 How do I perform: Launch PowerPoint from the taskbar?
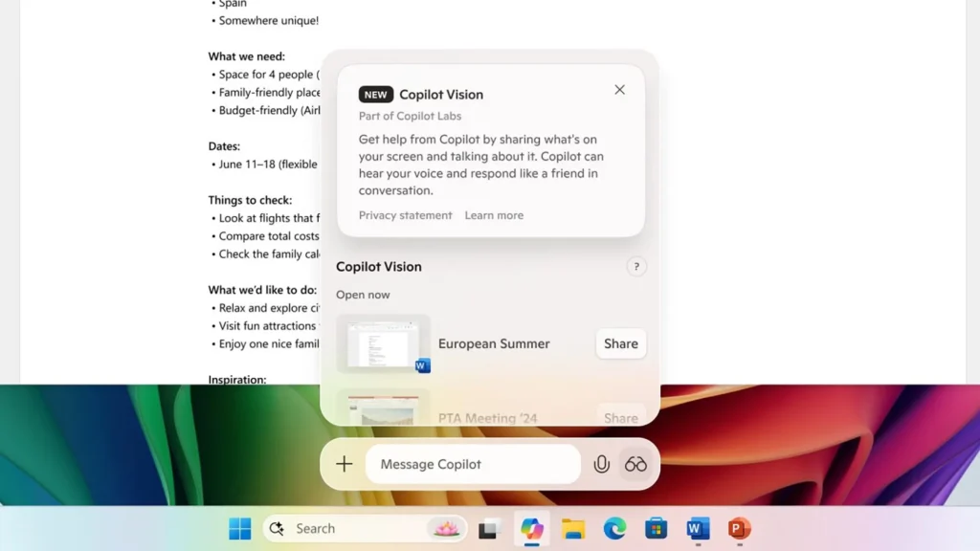(x=738, y=528)
